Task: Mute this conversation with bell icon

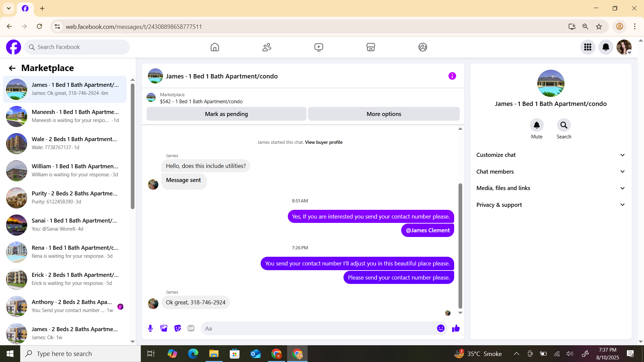Action: click(537, 125)
